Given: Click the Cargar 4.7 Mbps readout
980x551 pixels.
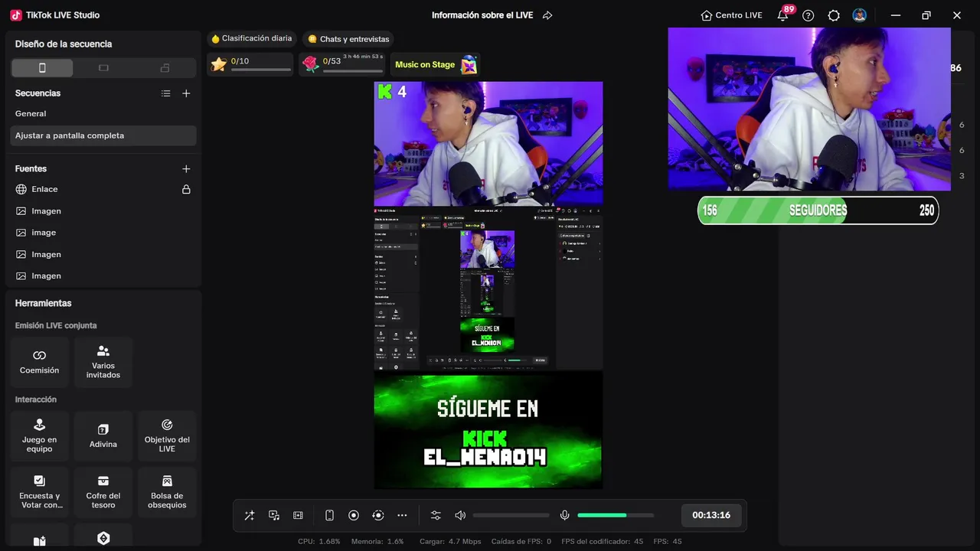Looking at the screenshot, I should pos(450,542).
